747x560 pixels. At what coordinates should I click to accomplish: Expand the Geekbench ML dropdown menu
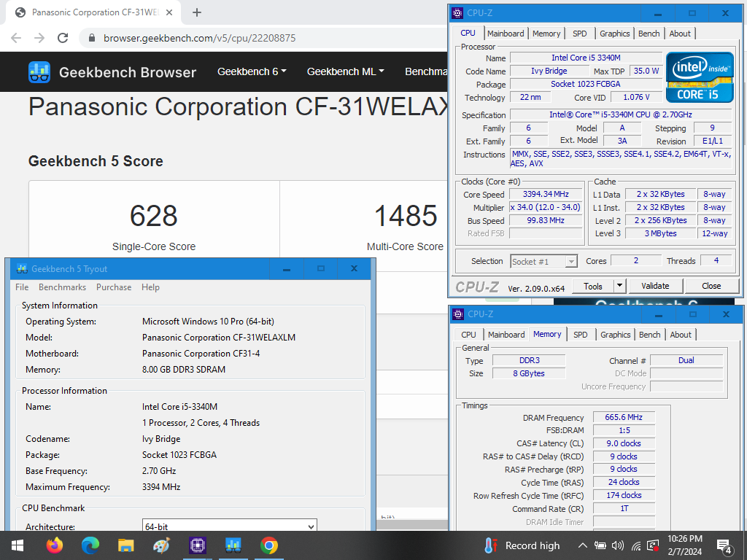345,71
